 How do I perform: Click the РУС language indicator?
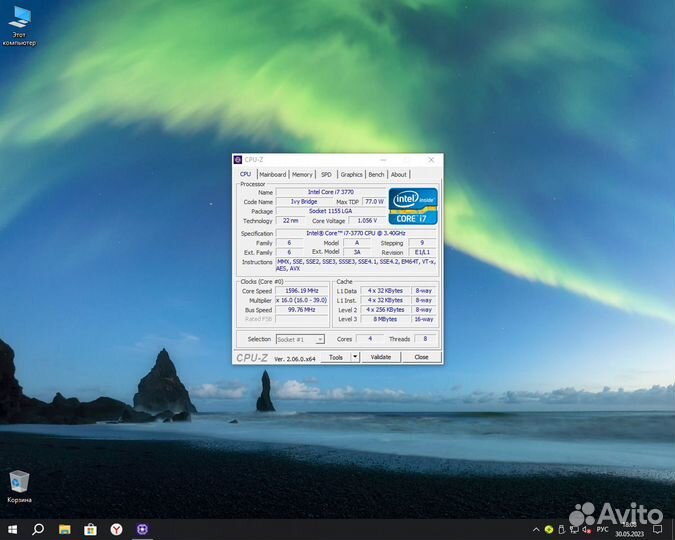602,529
